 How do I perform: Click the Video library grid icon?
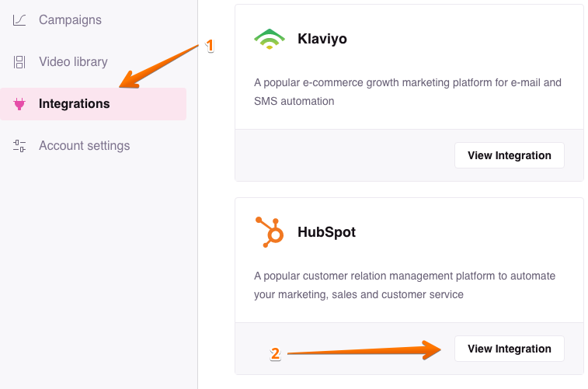19,62
